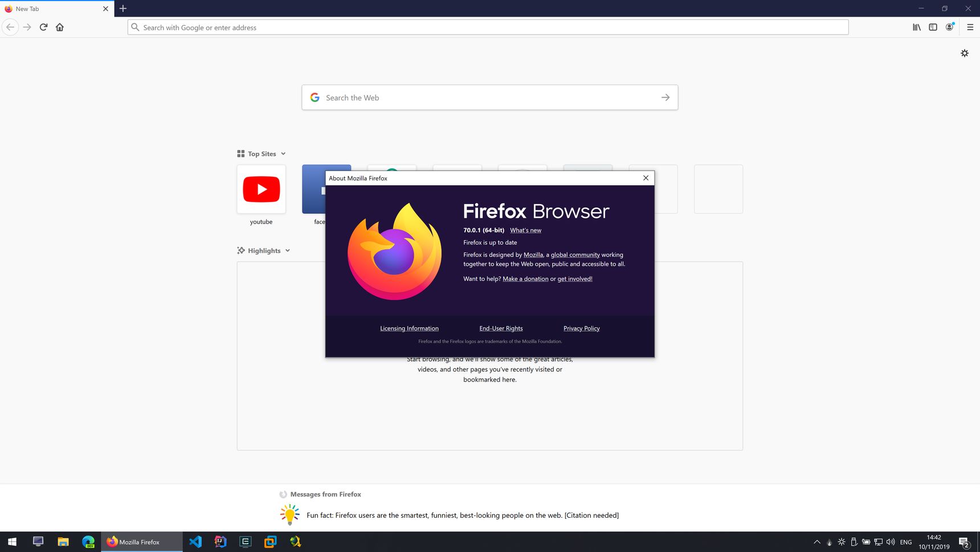Screen dimensions: 980x552
Task: Open the Privacy Policy link
Action: click(581, 328)
